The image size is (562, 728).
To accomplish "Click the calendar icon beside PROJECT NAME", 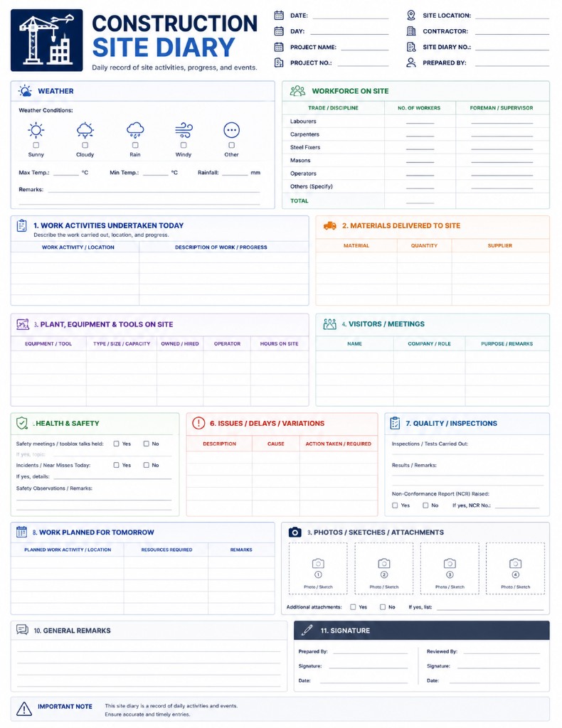I will pyautogui.click(x=279, y=47).
